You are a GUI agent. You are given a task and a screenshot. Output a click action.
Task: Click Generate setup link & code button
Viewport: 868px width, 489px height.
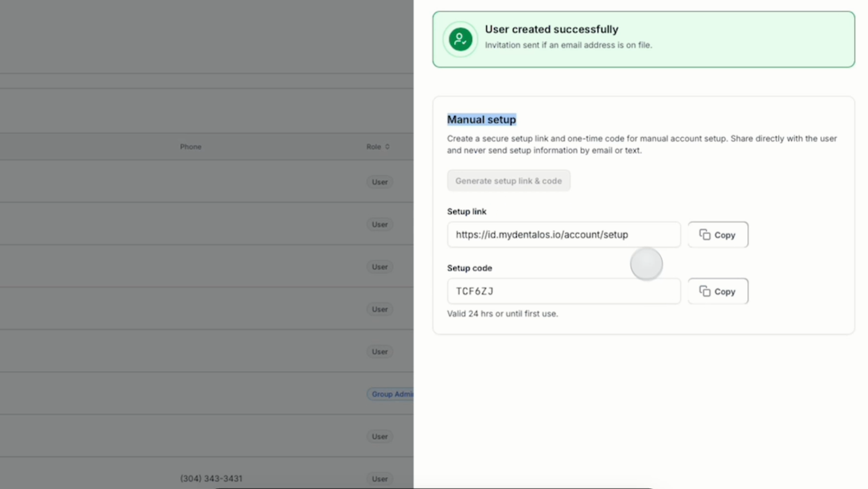pos(508,181)
